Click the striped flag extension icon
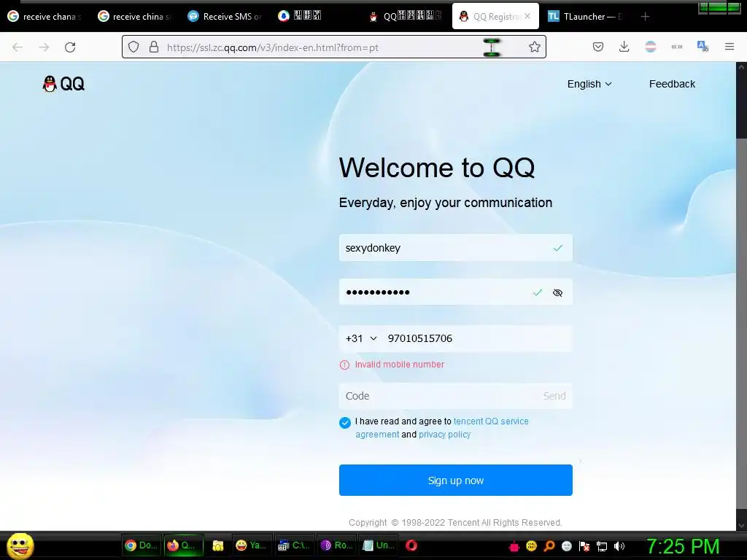 (x=650, y=47)
